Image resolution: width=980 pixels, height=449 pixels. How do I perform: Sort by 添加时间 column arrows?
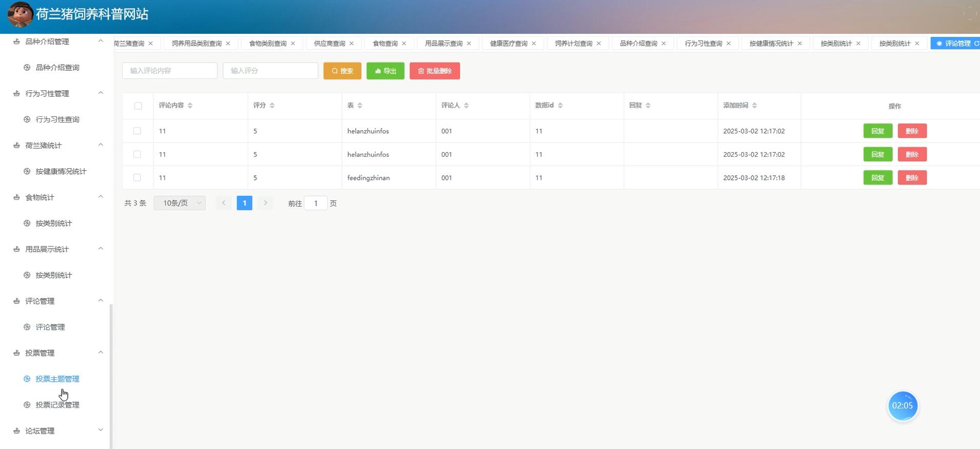[x=754, y=106]
